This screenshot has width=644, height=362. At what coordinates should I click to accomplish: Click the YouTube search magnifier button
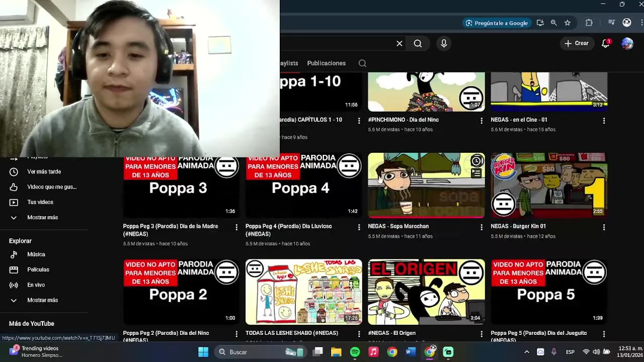[x=418, y=44]
